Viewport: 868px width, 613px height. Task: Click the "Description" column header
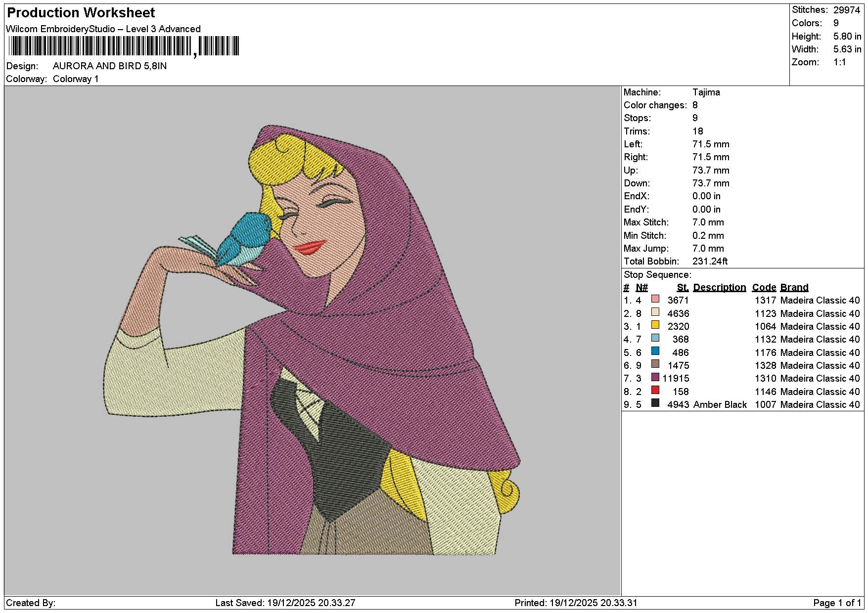pyautogui.click(x=720, y=288)
